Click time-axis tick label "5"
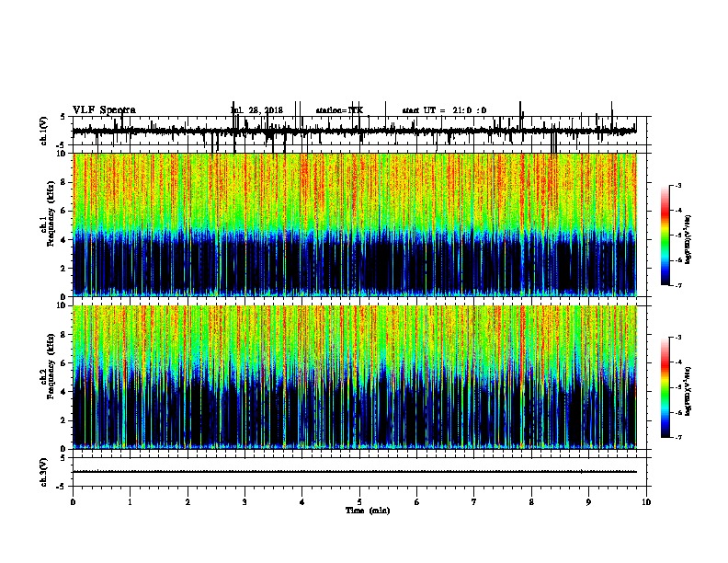728x563 pixels. coord(359,502)
